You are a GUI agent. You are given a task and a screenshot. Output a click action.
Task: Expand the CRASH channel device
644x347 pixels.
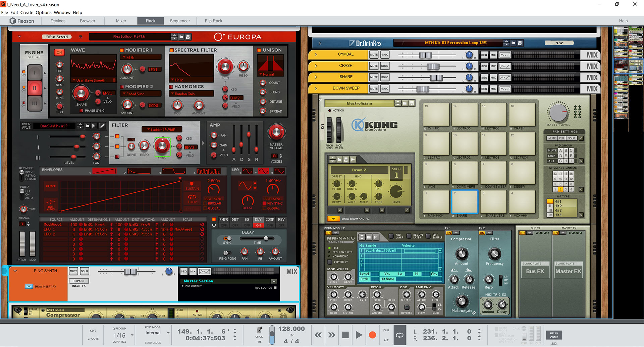tap(316, 66)
